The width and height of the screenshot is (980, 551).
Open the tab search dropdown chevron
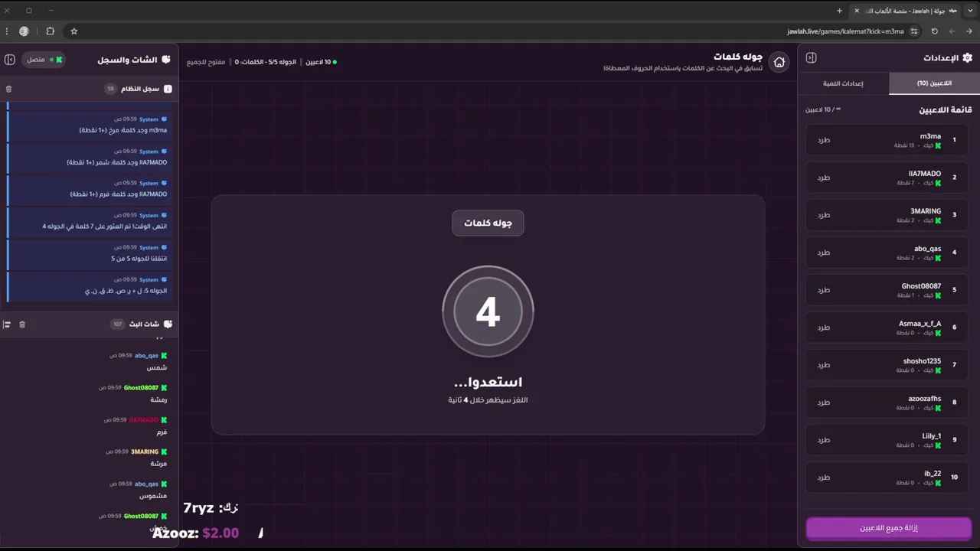970,11
